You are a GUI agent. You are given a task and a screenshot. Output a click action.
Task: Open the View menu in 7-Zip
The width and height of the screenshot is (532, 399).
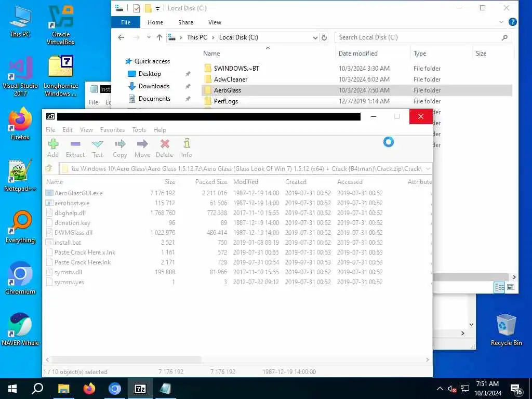86,129
